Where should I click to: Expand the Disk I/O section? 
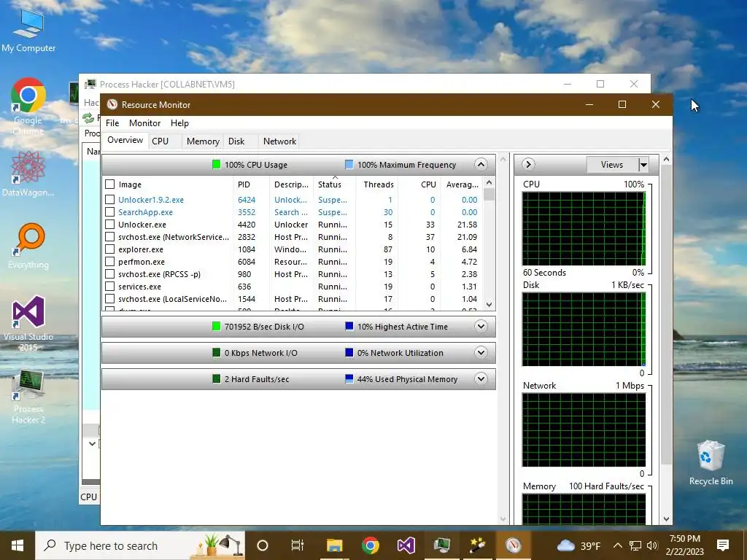click(481, 327)
